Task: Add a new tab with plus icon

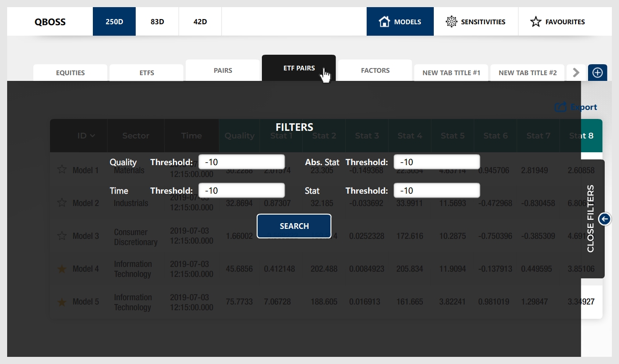Action: (x=598, y=72)
